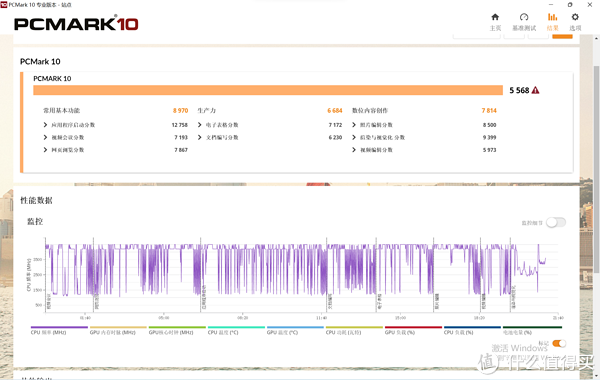Select the battery level (%) legend item

pos(532,331)
